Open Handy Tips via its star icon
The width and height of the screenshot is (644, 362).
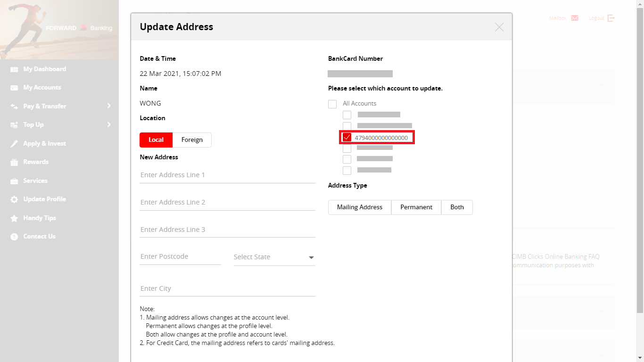(x=14, y=218)
